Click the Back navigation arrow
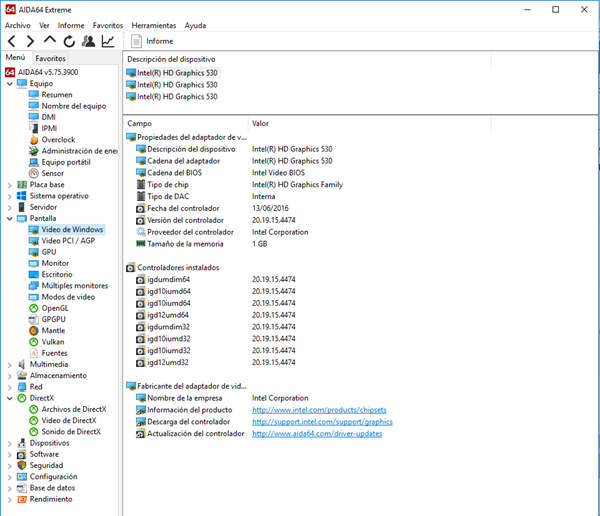 [x=12, y=41]
